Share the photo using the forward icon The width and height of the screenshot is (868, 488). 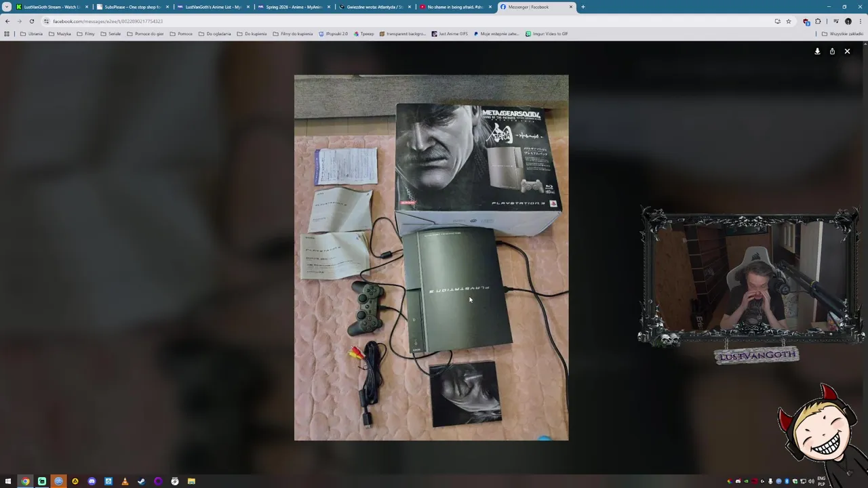pyautogui.click(x=832, y=51)
